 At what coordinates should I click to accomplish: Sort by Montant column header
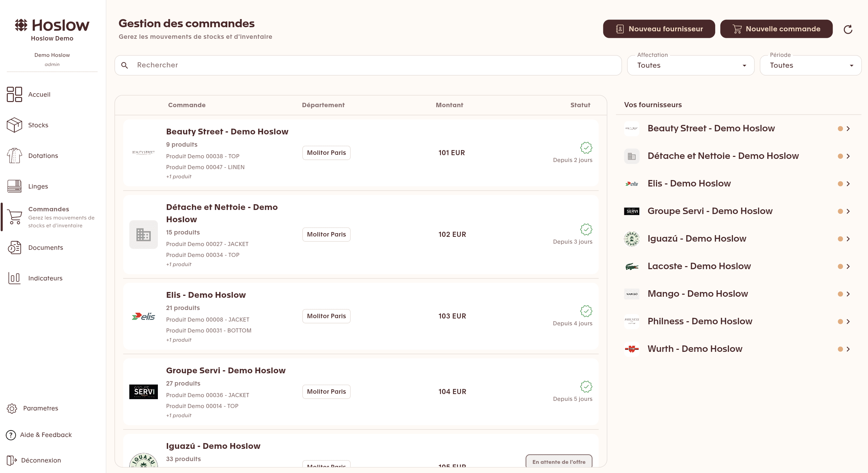(x=449, y=105)
